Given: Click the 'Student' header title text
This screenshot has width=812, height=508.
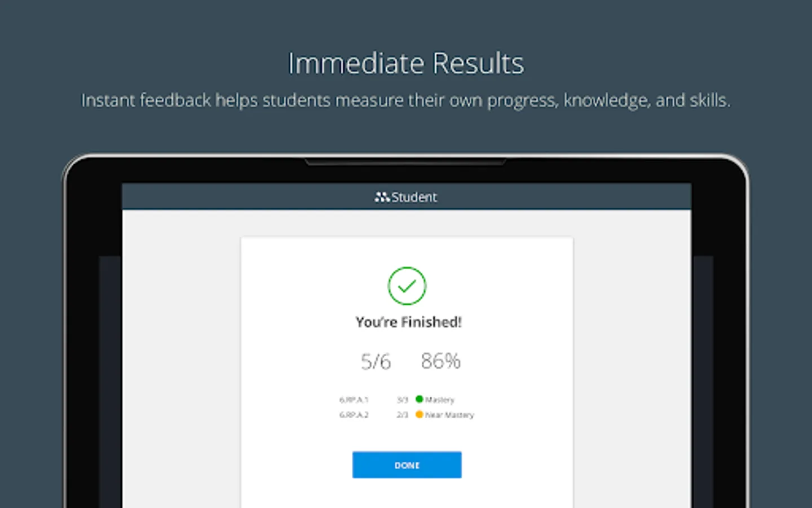Looking at the screenshot, I should [414, 197].
